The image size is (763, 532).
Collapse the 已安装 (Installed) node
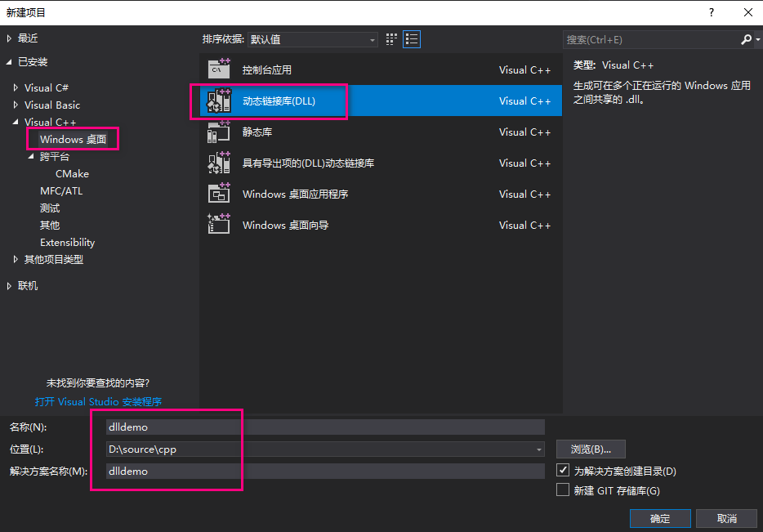pyautogui.click(x=9, y=62)
